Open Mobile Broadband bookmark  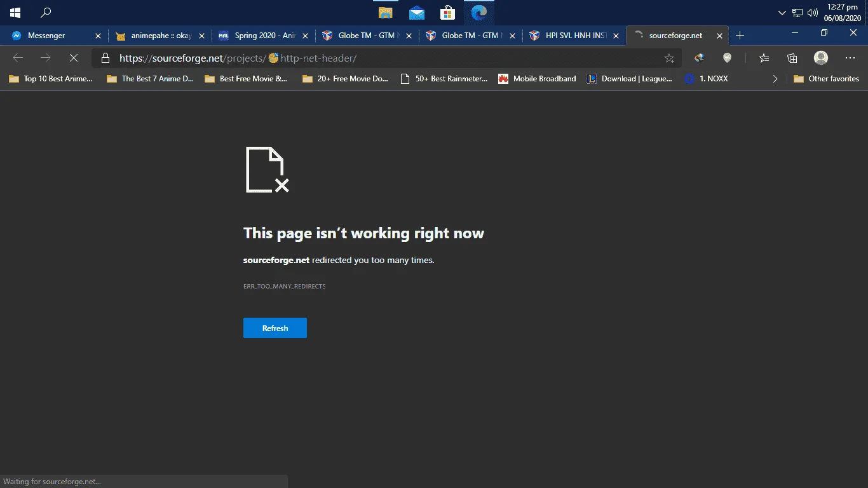(x=537, y=79)
